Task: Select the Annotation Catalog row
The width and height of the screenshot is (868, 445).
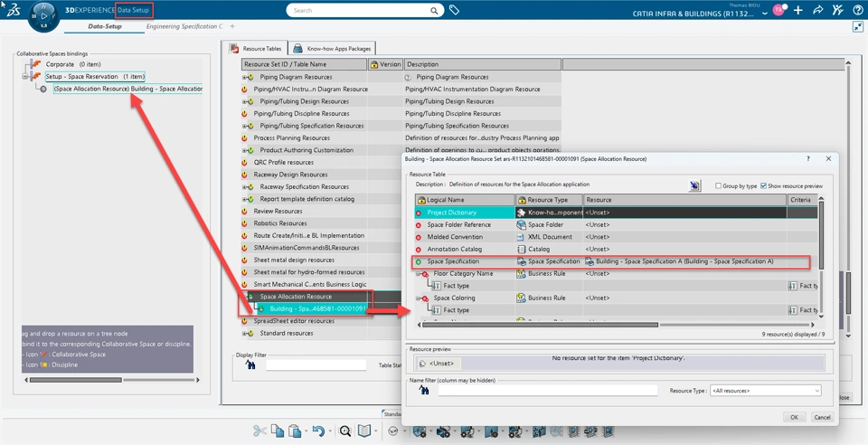Action: click(x=616, y=249)
